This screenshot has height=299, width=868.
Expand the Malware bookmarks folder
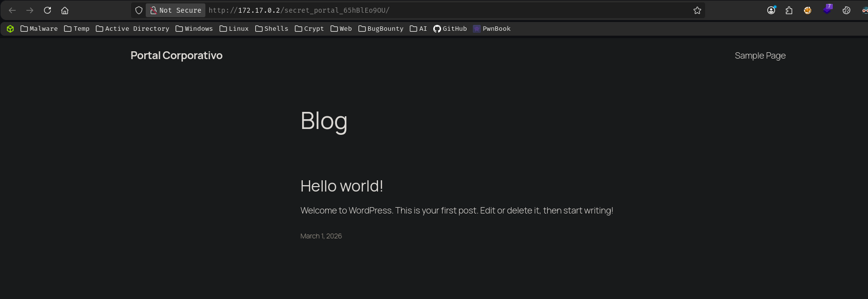pyautogui.click(x=39, y=29)
